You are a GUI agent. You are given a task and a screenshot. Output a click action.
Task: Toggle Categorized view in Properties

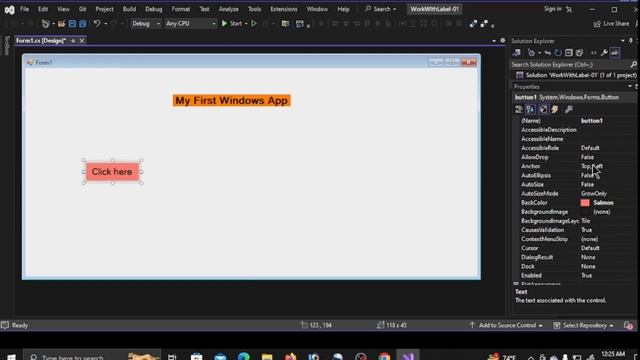(518, 109)
